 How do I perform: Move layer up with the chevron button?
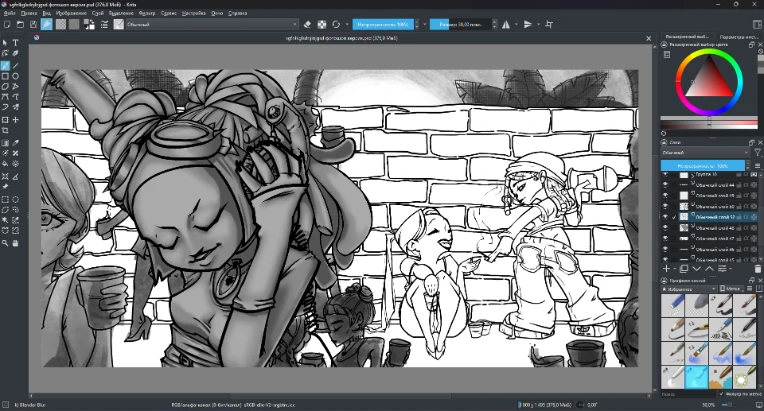point(709,269)
